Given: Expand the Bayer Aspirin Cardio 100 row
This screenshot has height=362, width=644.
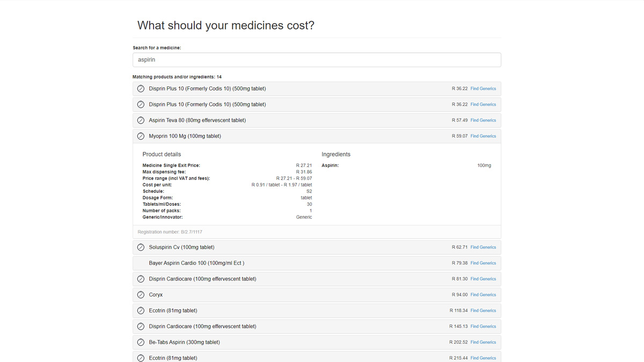Looking at the screenshot, I should coord(196,263).
